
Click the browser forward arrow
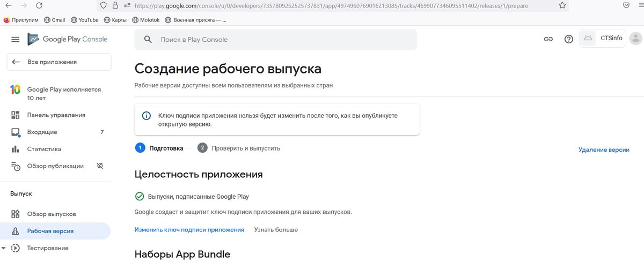[23, 5]
